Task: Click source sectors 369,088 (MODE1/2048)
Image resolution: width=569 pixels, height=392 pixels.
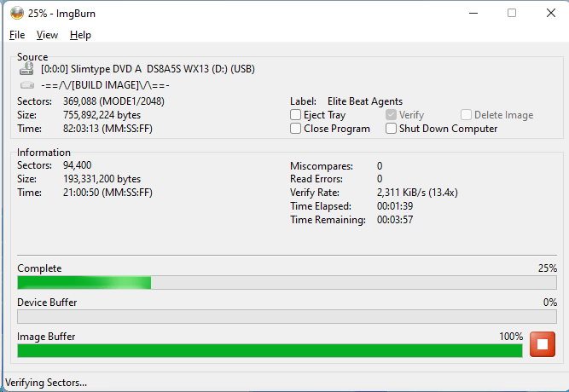Action: tap(113, 101)
